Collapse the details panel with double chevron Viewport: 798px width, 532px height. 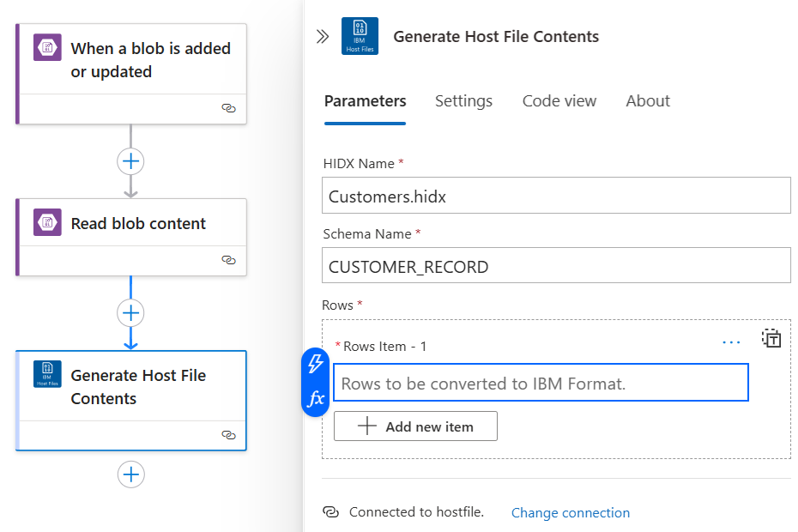coord(323,37)
